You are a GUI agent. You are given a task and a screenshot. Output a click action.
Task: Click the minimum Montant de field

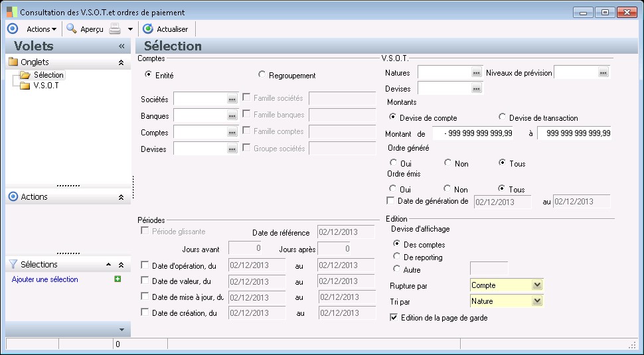pyautogui.click(x=472, y=133)
